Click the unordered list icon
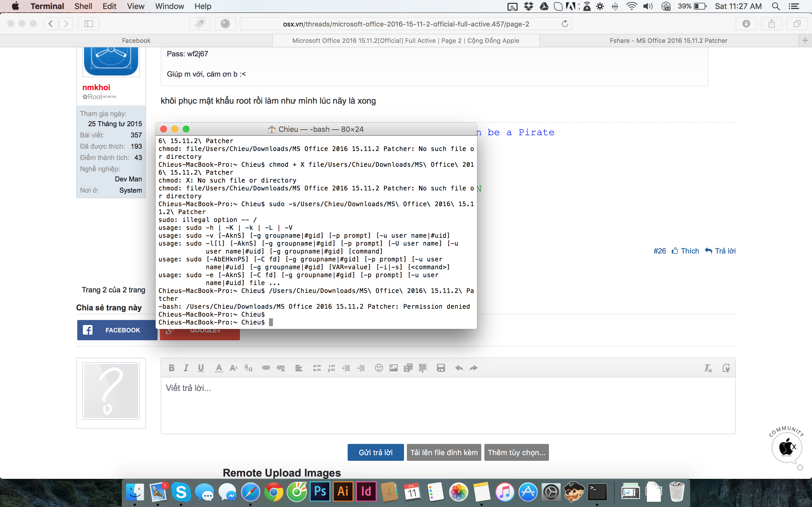 pyautogui.click(x=317, y=368)
